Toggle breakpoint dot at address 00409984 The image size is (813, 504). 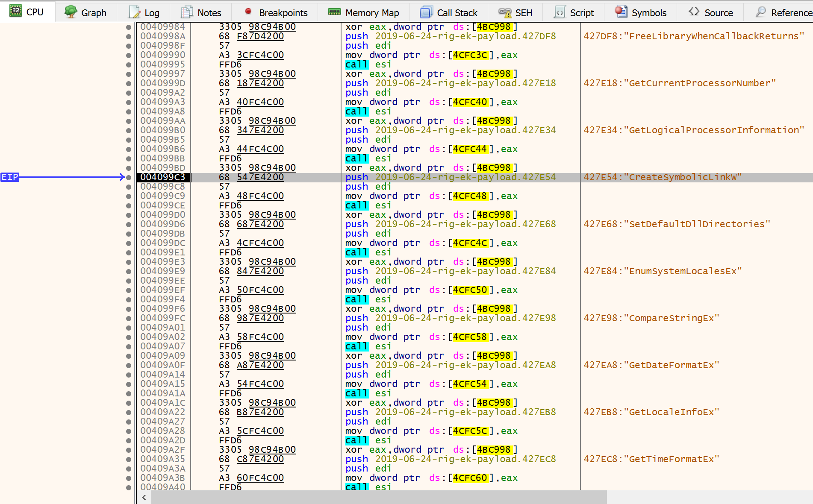[129, 27]
